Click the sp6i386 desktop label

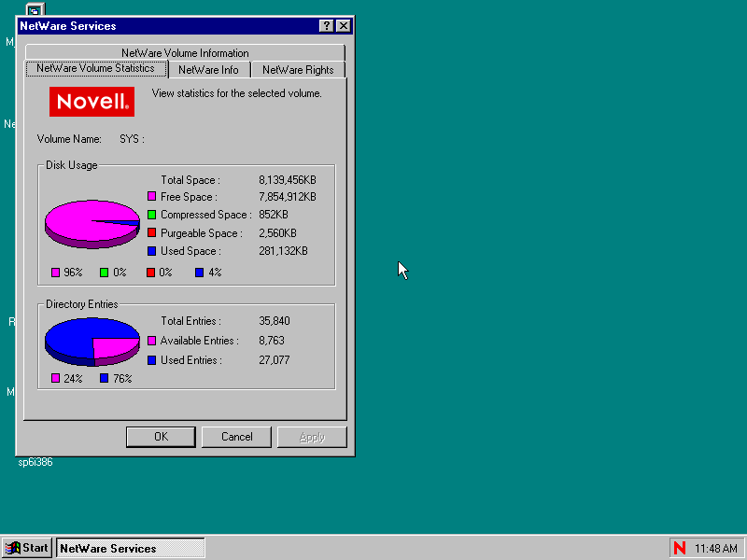35,462
